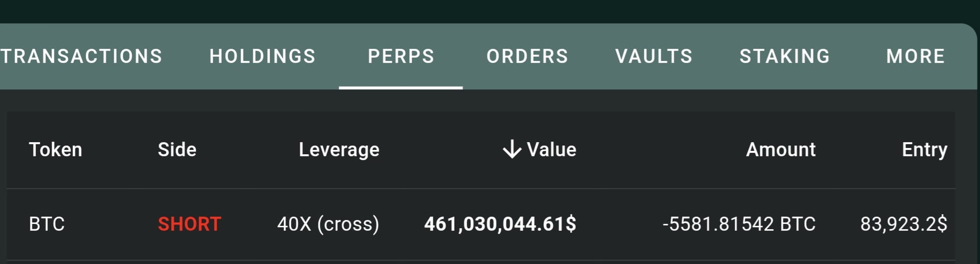
Task: Click the 83,923.2$ entry price
Action: [904, 224]
